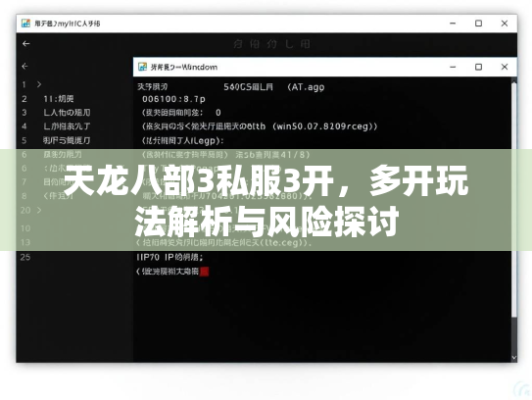Screen dimensions: 532x400
Task: Click the outer window's back arrow
Action: coord(25,44)
